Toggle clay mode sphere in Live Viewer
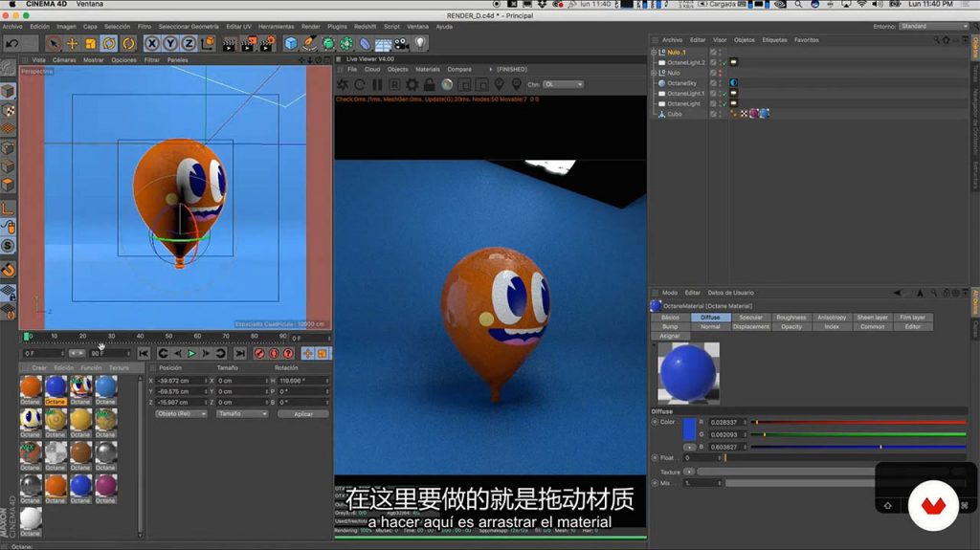This screenshot has width=980, height=550. pyautogui.click(x=447, y=84)
